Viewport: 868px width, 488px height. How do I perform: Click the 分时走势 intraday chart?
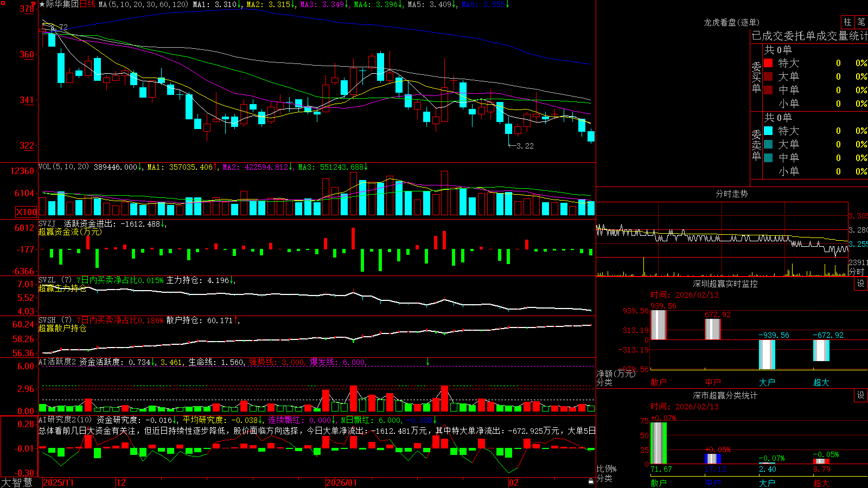722,239
